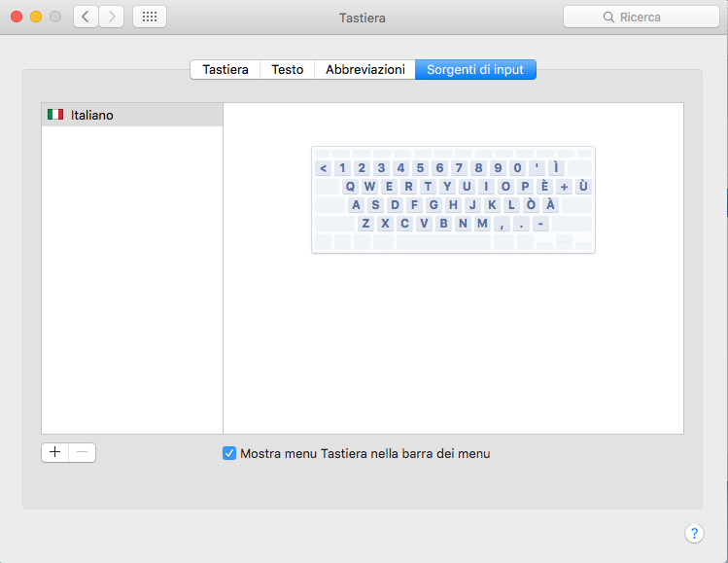The height and width of the screenshot is (563, 728).
Task: Click the keyboard layout preview
Action: [x=453, y=199]
